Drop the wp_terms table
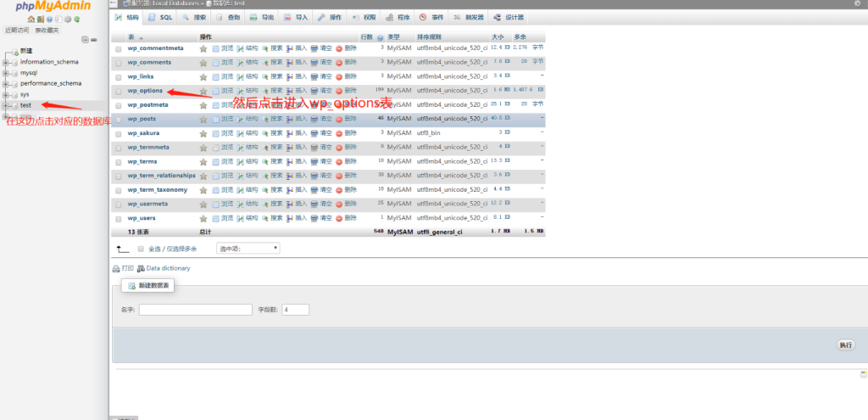The image size is (868, 420). 347,161
